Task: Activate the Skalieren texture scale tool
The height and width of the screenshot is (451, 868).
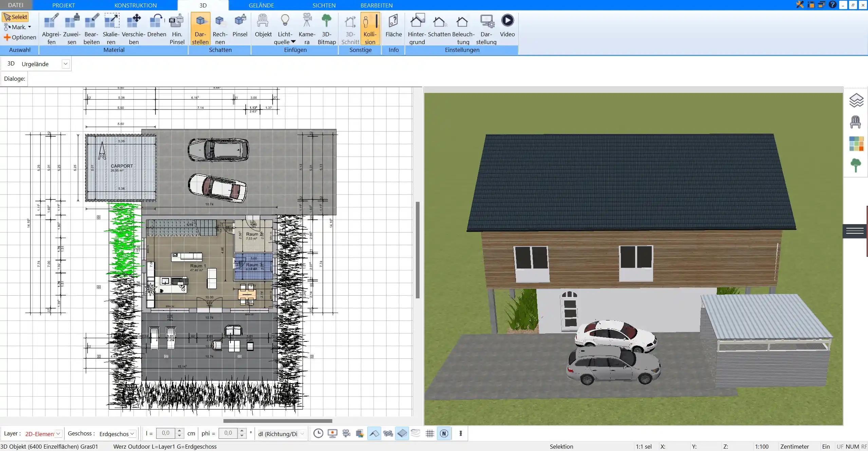Action: (x=111, y=29)
